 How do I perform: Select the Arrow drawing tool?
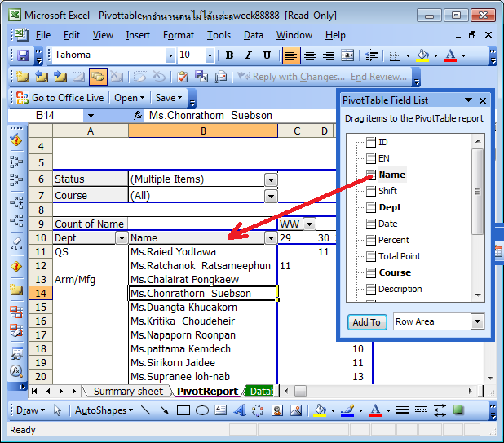coord(164,410)
